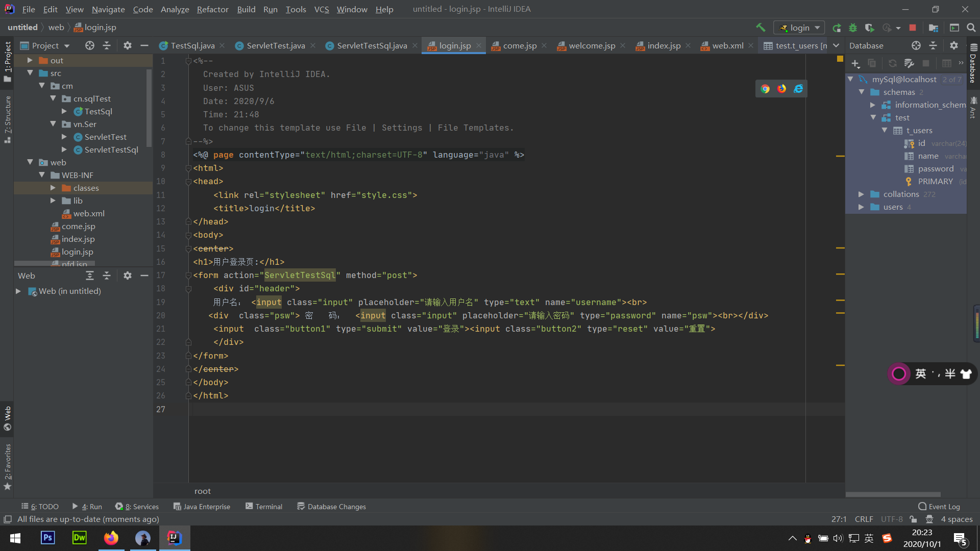Show hidden editor tabs list
The height and width of the screenshot is (551, 980).
click(x=836, y=45)
